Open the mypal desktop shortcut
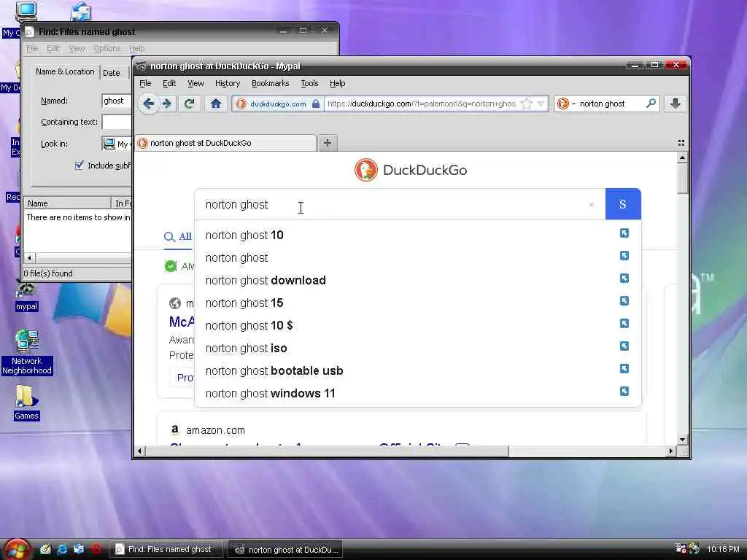Screen dimensions: 747x560 (26, 296)
